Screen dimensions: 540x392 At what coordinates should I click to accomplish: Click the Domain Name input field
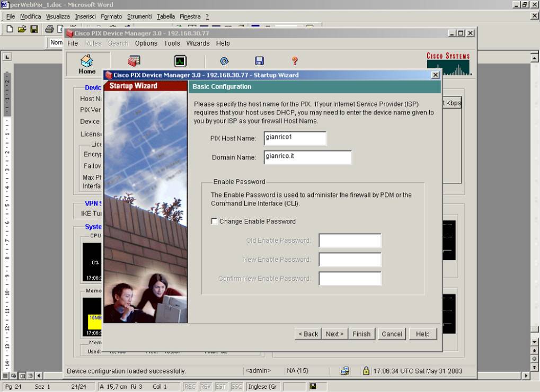point(307,157)
